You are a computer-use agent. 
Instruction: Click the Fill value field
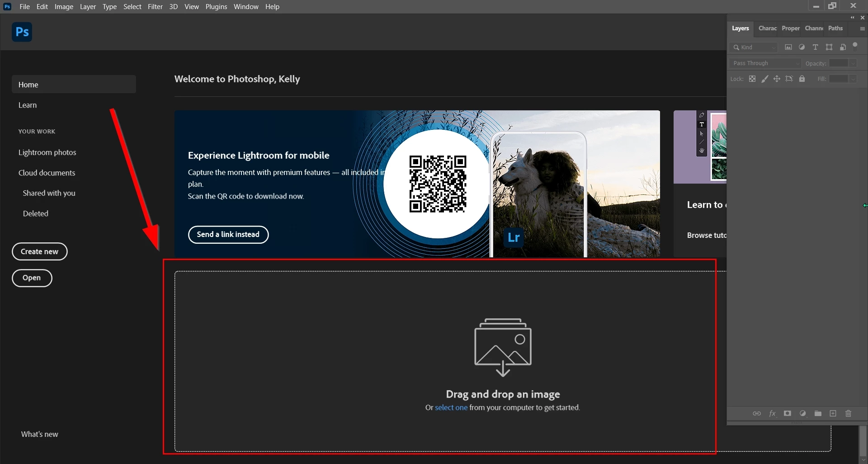point(839,79)
